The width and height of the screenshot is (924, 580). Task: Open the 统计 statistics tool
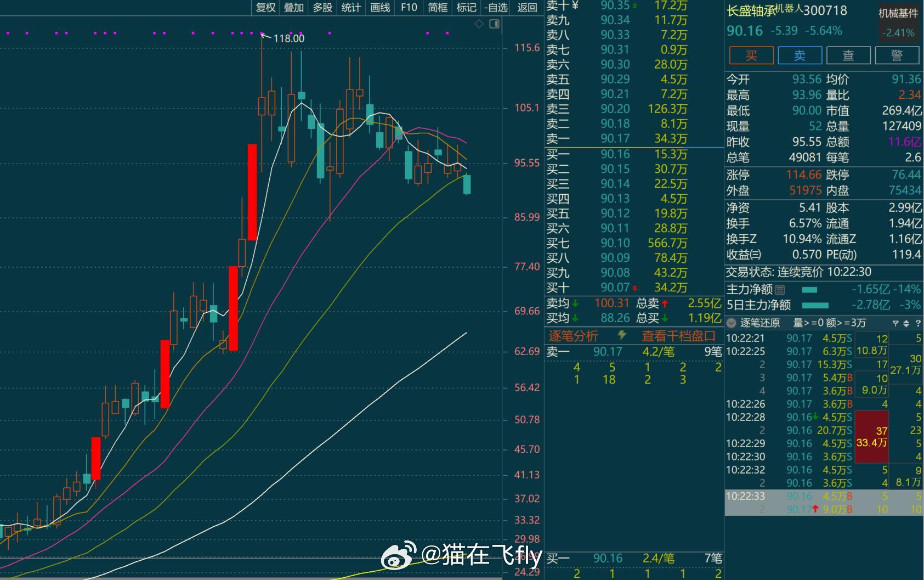point(351,7)
